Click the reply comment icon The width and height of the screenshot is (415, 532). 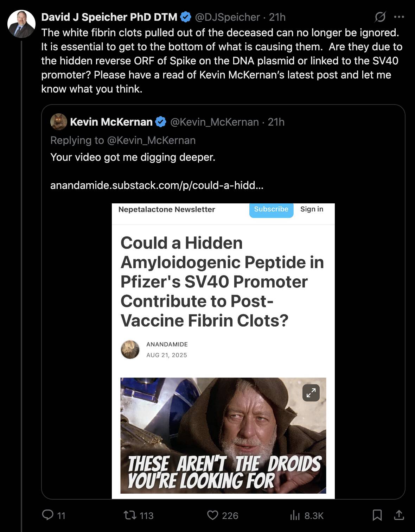tap(48, 515)
